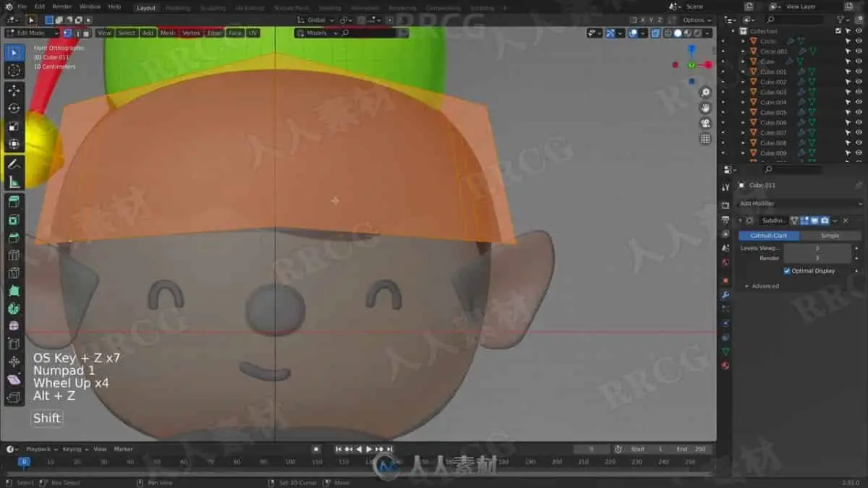The height and width of the screenshot is (488, 868).
Task: Click the Levels Viewport value field
Action: click(817, 248)
